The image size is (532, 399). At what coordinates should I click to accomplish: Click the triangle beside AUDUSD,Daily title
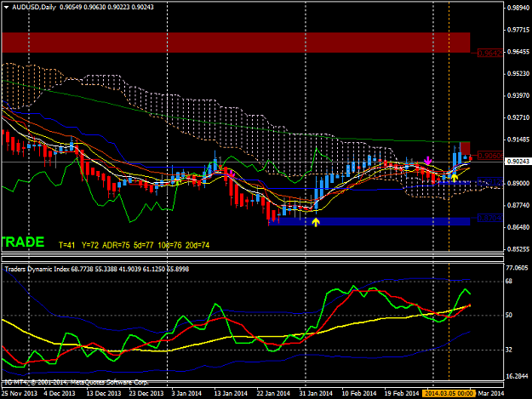(6, 7)
